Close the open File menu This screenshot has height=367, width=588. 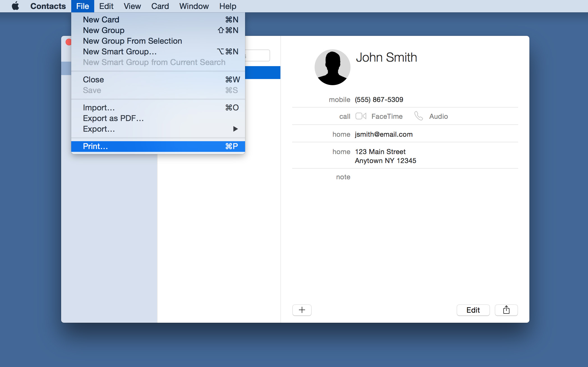(x=83, y=6)
